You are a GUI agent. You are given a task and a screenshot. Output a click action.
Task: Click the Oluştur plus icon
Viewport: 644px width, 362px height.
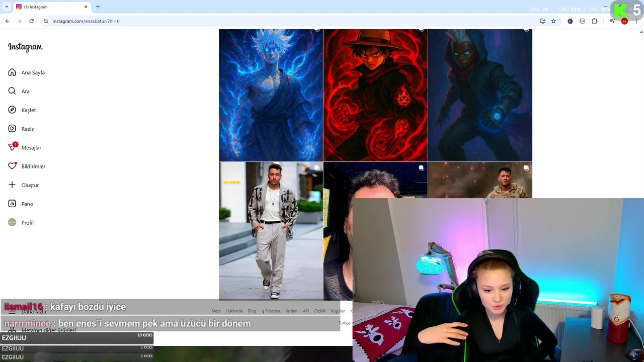(12, 185)
